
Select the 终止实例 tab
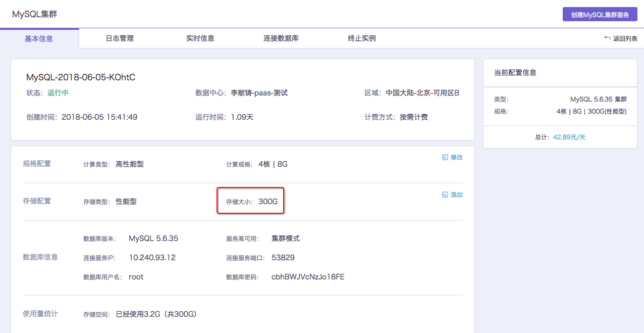coord(362,38)
